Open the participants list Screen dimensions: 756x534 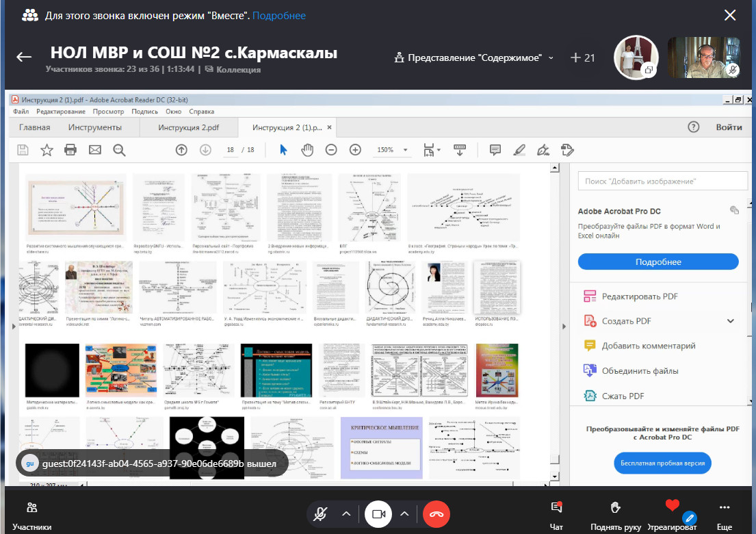[x=31, y=513]
